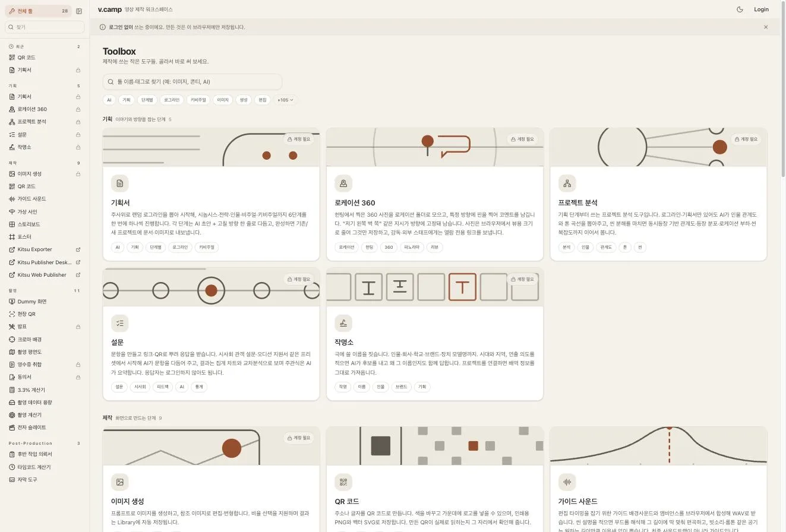Filter tools by the 이미지 tag chip
This screenshot has height=532, width=786.
coord(223,100)
